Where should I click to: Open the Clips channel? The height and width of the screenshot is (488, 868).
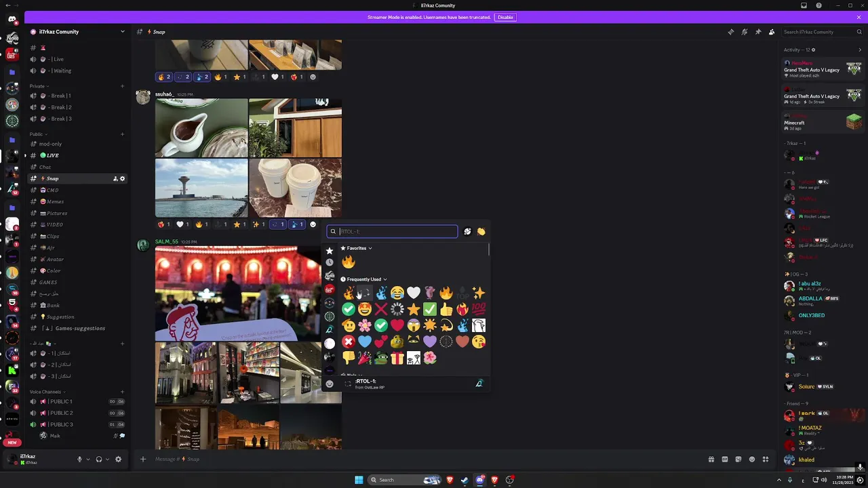77,236
